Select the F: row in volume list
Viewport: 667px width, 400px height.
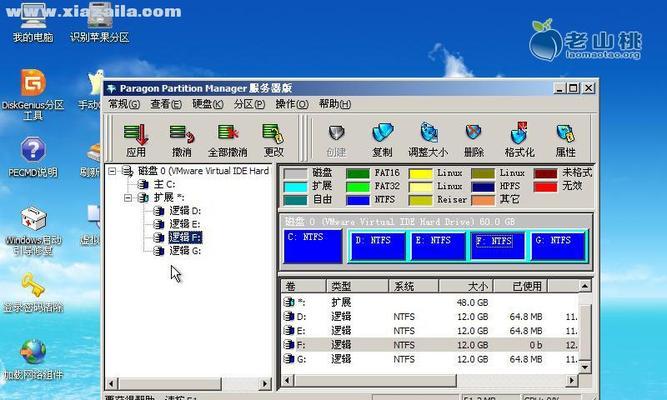[x=430, y=345]
